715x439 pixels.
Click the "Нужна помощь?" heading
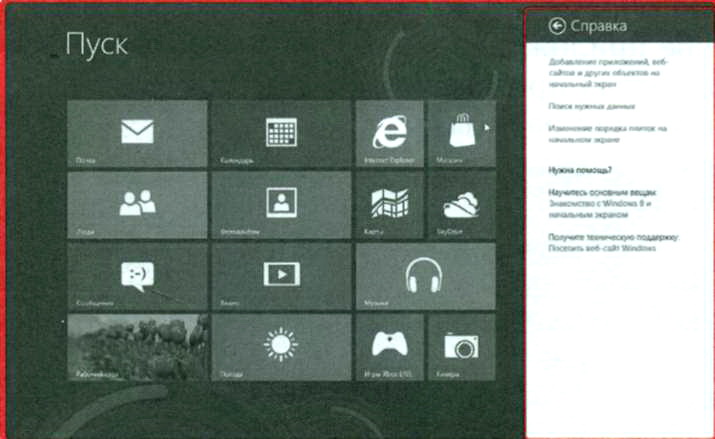580,170
